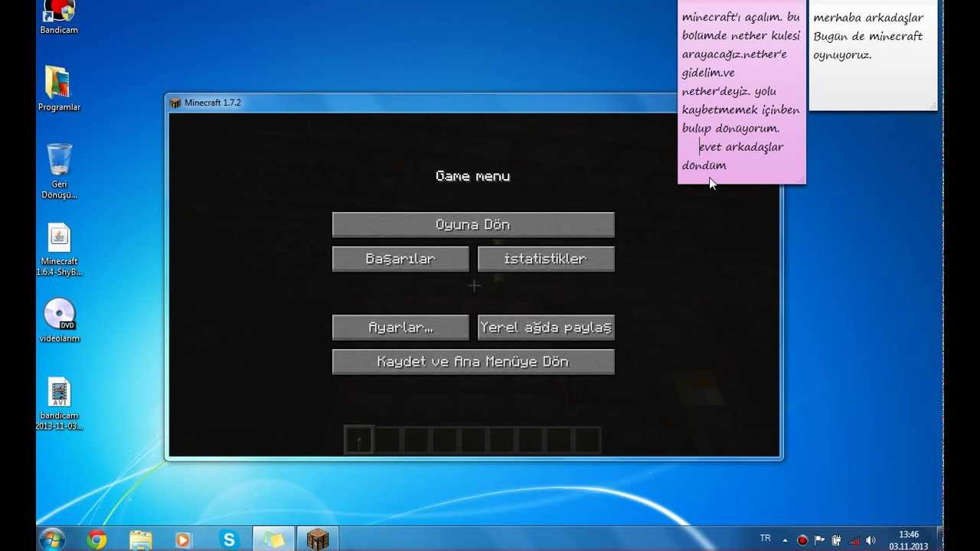Open Skype from the taskbar
The height and width of the screenshot is (551, 980).
[228, 540]
